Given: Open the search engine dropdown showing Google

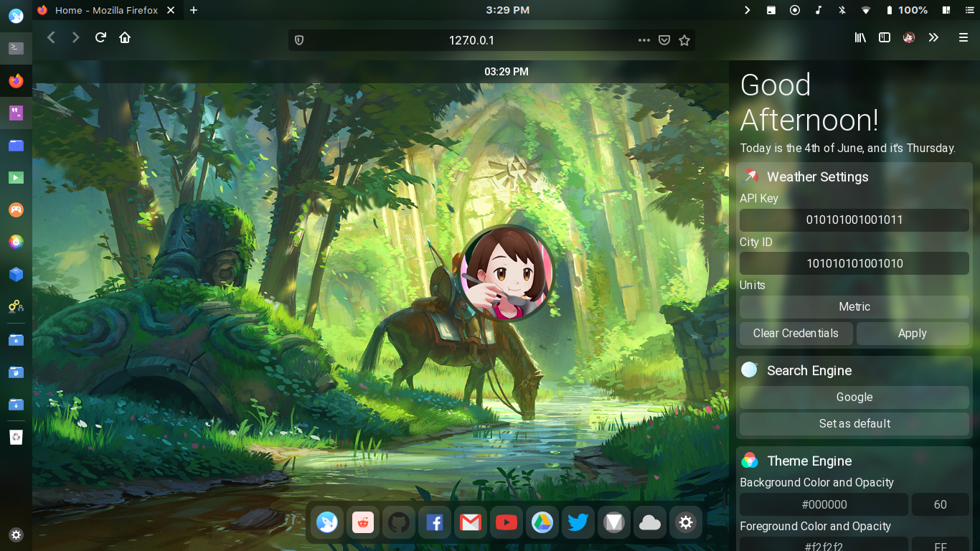Looking at the screenshot, I should 854,397.
